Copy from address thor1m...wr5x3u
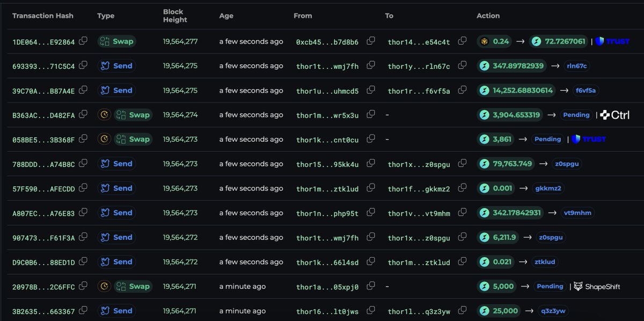The image size is (644, 321). coord(370,115)
